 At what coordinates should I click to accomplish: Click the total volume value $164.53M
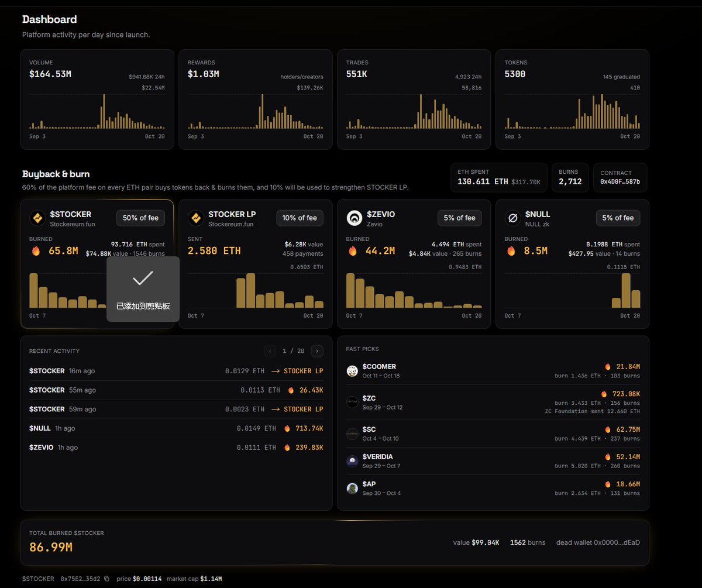[50, 74]
